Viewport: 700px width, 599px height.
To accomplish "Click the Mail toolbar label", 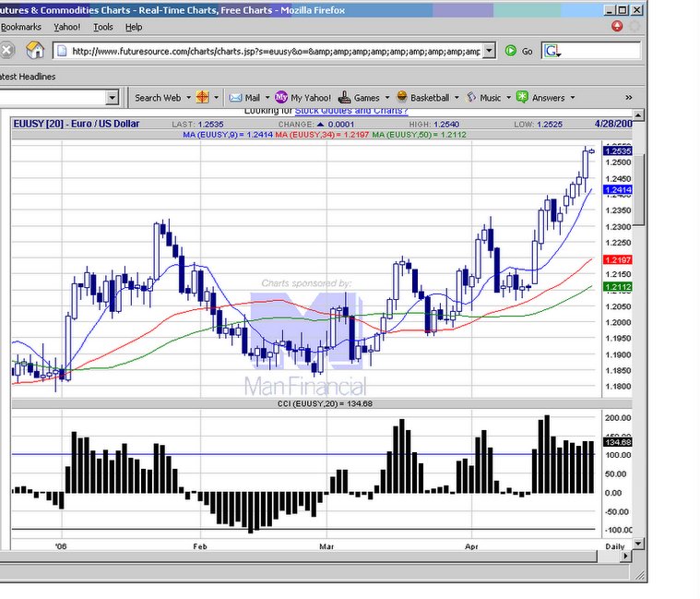I will point(252,98).
